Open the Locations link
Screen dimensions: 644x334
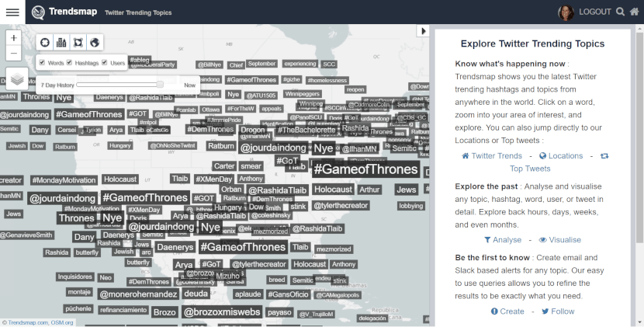(x=561, y=156)
